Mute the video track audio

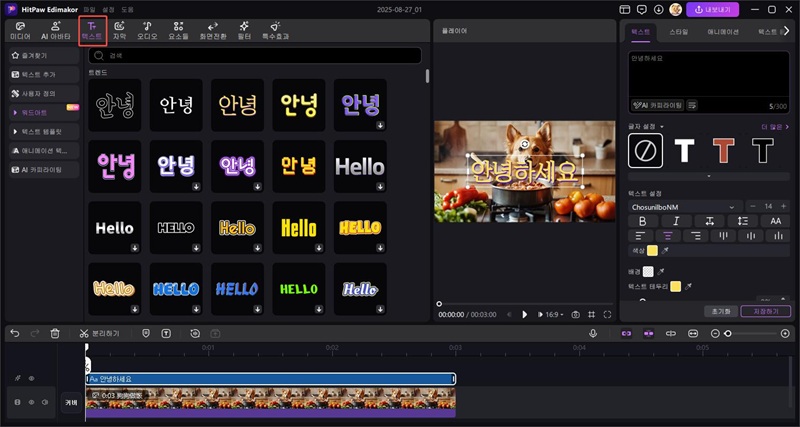(x=45, y=402)
